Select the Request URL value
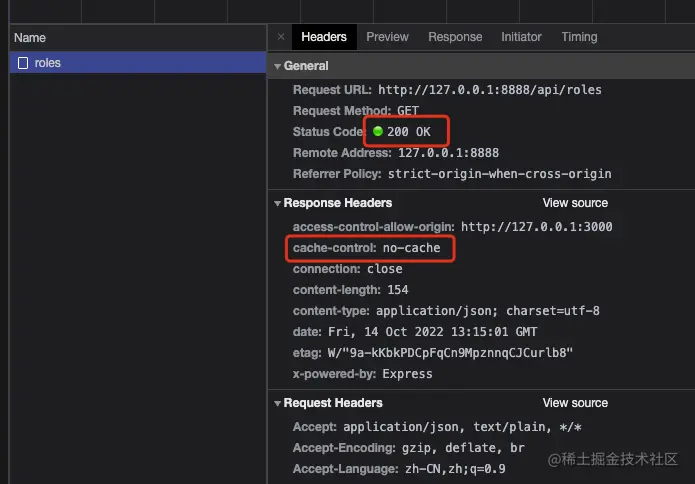The image size is (695, 484). click(x=490, y=90)
